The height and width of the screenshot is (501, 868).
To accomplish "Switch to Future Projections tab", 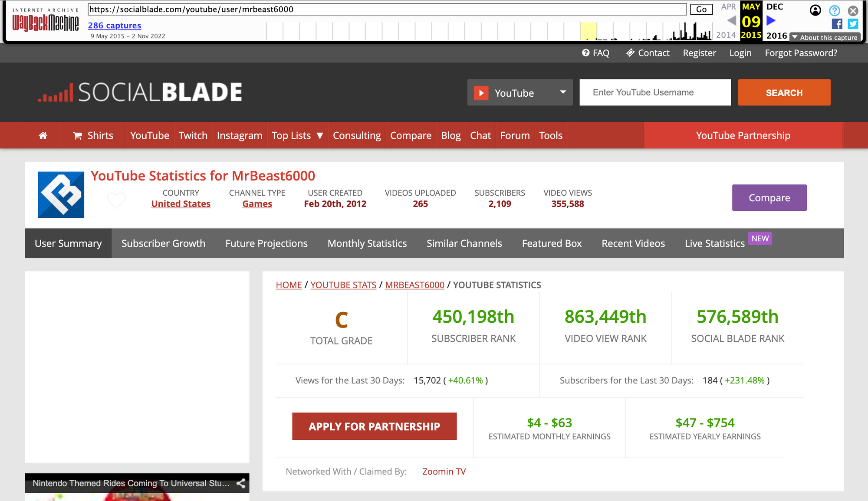I will [266, 243].
